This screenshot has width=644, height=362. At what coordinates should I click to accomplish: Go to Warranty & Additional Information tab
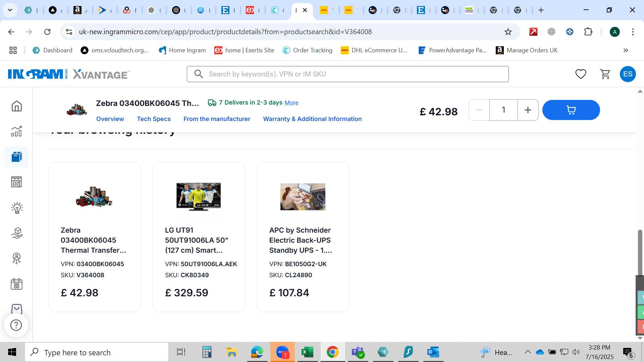click(312, 119)
